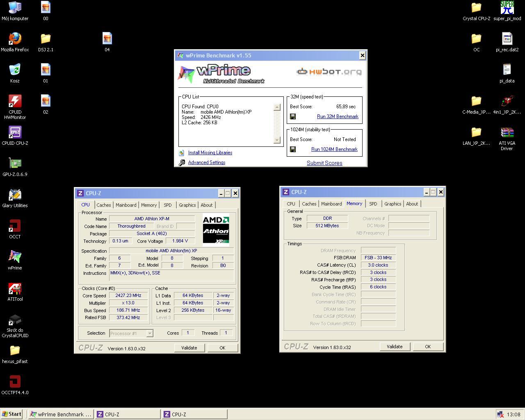The width and height of the screenshot is (525, 420).
Task: Select the OCCT desktop icon
Action: pos(15,229)
